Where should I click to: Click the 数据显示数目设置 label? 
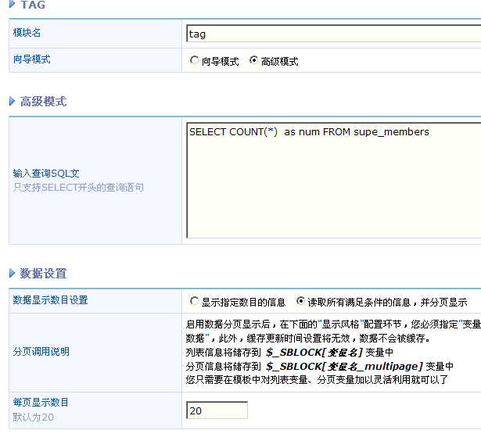pyautogui.click(x=50, y=300)
